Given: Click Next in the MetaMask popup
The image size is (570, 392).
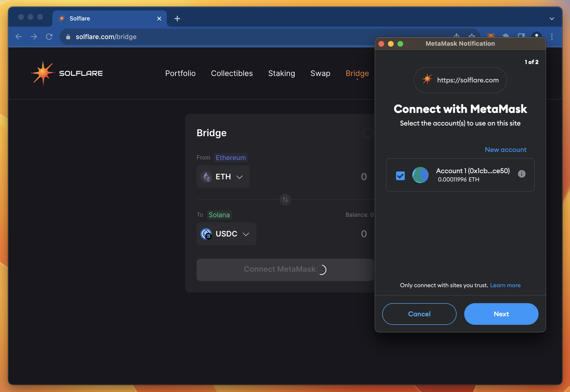Looking at the screenshot, I should pos(501,314).
